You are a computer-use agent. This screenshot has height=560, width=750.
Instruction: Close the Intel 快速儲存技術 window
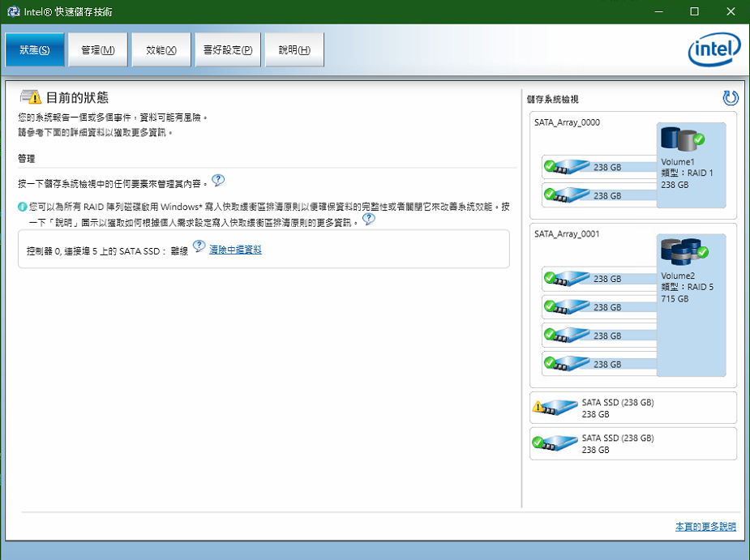(731, 11)
